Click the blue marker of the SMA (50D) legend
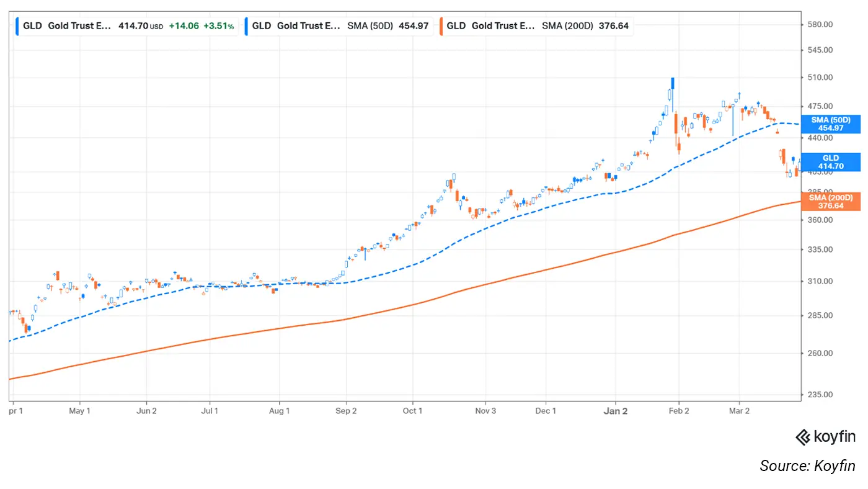868x489 pixels. [x=247, y=26]
